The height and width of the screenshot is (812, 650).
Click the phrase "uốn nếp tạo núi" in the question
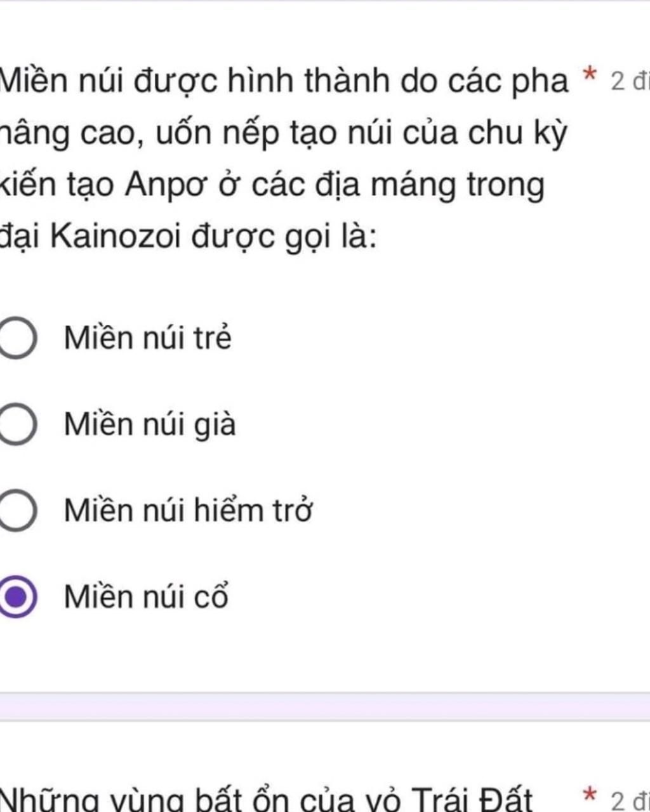248,133
